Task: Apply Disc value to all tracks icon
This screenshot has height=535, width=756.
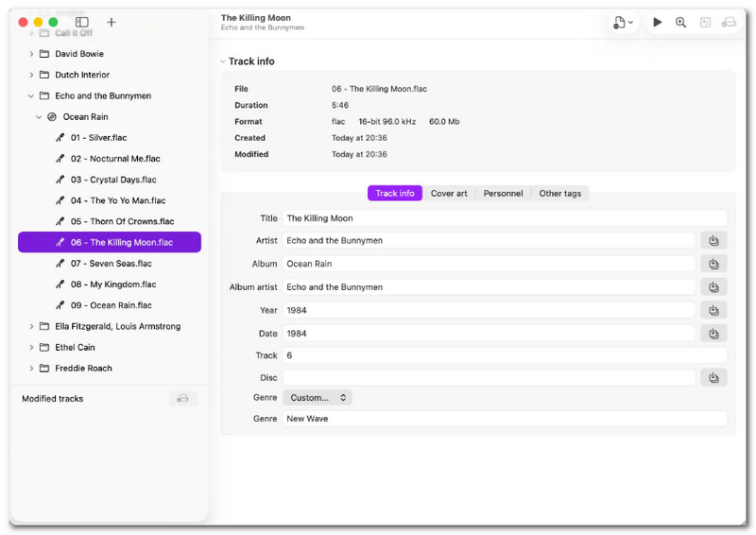Action: pos(713,378)
